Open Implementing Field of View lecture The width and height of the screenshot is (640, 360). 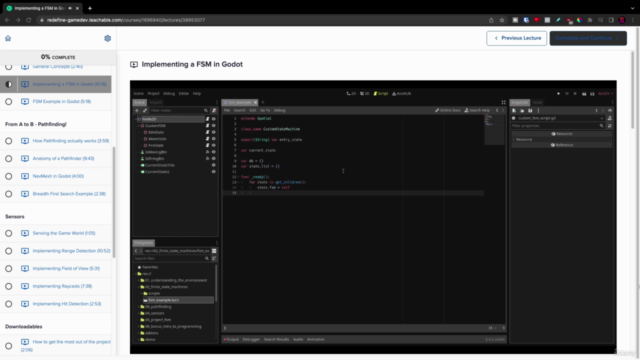pyautogui.click(x=66, y=269)
